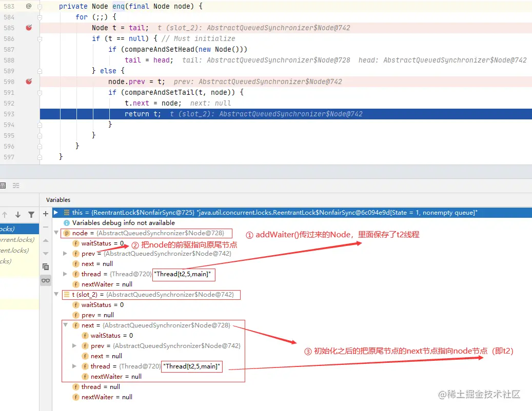Click the highlighted 'return t;' line 593
Image resolution: width=532 pixels, height=411 pixels.
(286, 114)
